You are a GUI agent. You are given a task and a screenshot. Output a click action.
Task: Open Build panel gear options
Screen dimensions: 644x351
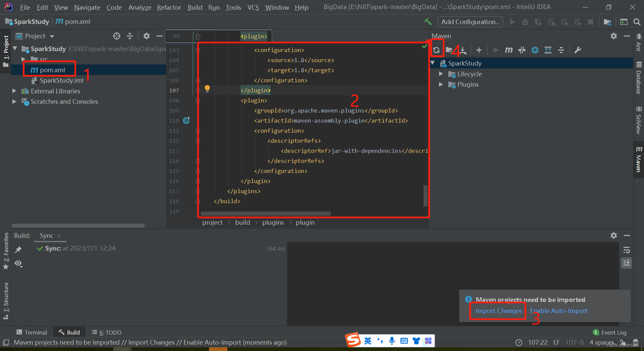[614, 235]
